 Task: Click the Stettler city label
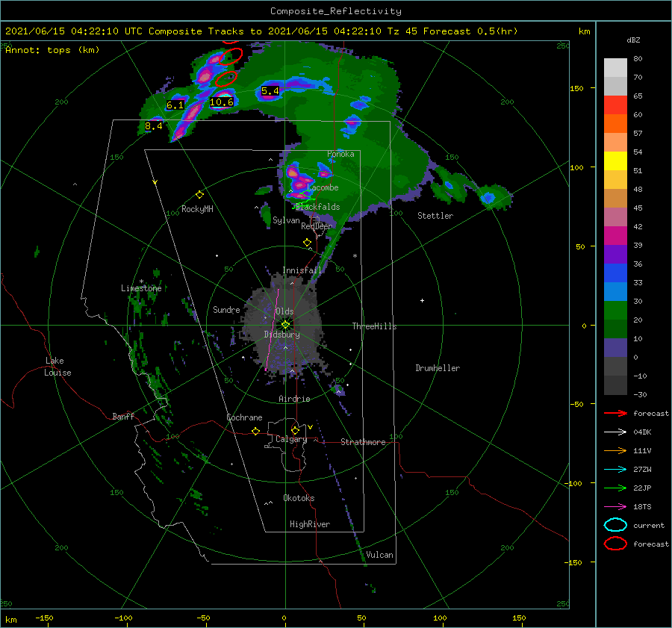click(435, 216)
